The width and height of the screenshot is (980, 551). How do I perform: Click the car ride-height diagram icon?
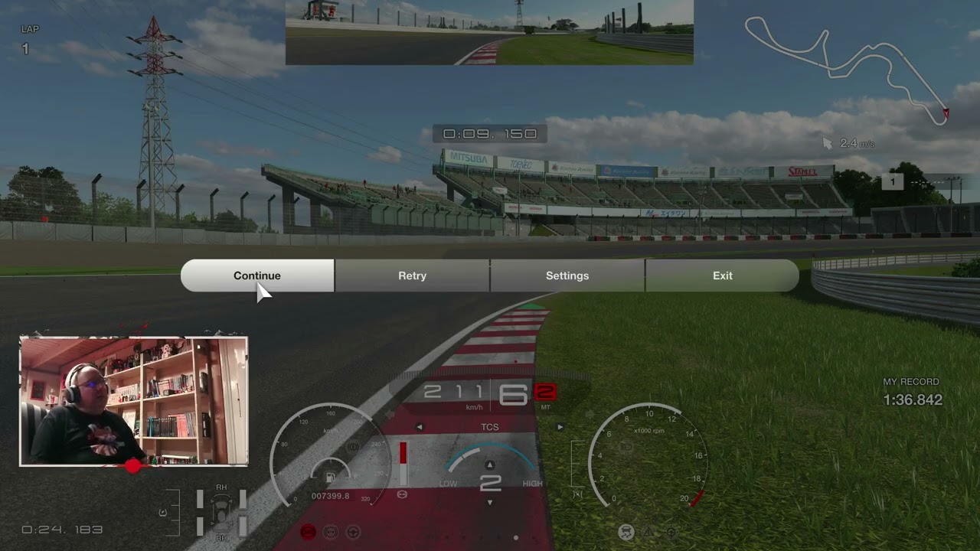221,512
